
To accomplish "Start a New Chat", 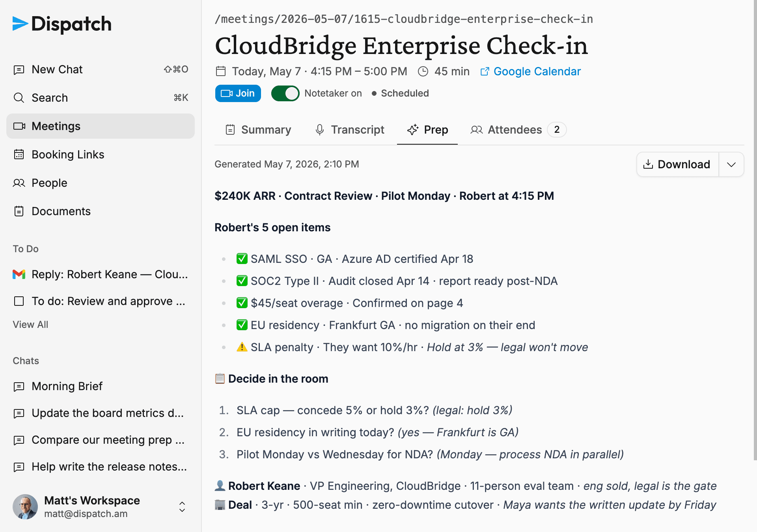I will (101, 69).
